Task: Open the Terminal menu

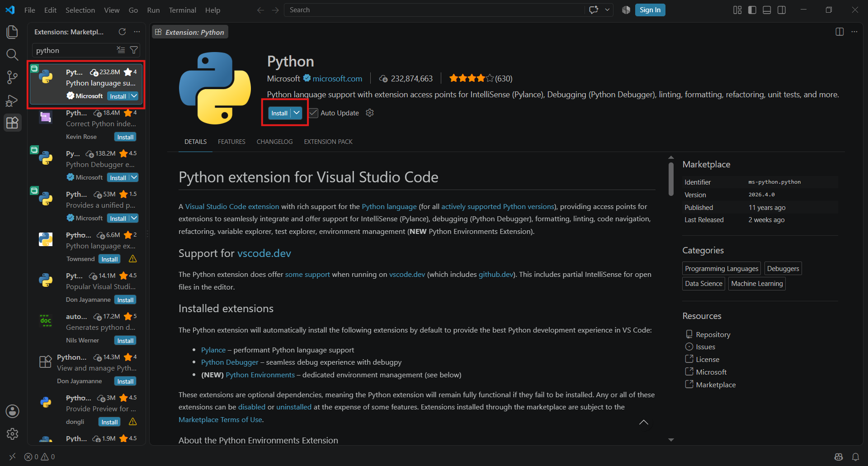Action: click(183, 10)
